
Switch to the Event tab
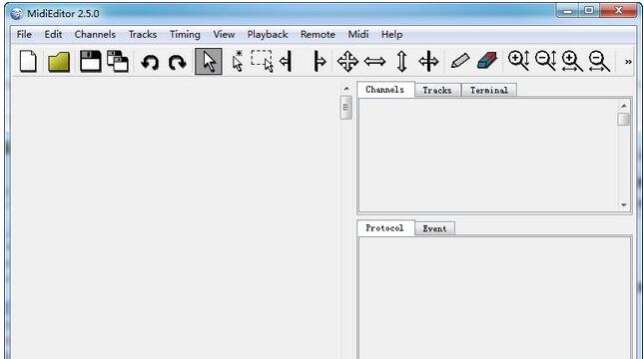tap(434, 229)
